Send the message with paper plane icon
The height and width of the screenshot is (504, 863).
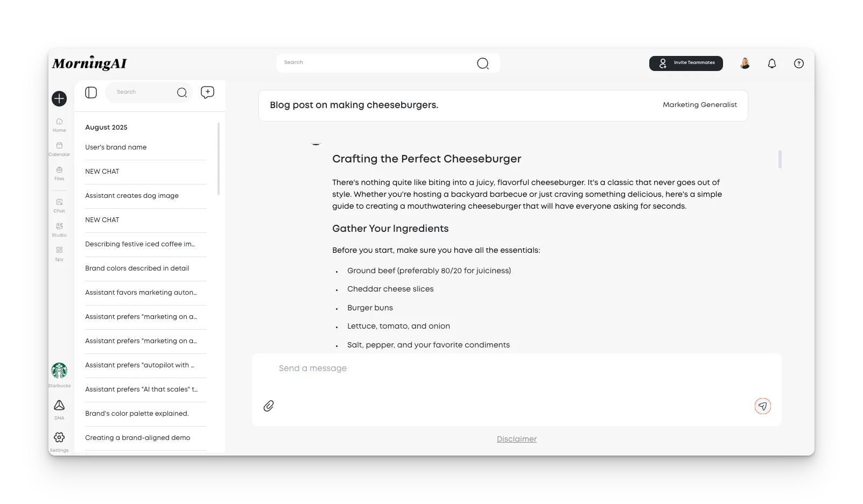(x=762, y=406)
